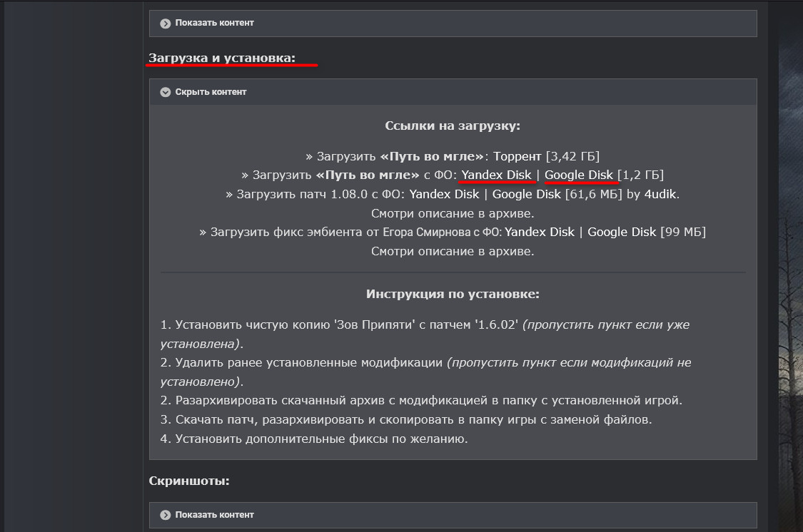Collapse the Скрыть контент spoiler
The height and width of the screenshot is (532, 803).
(211, 92)
